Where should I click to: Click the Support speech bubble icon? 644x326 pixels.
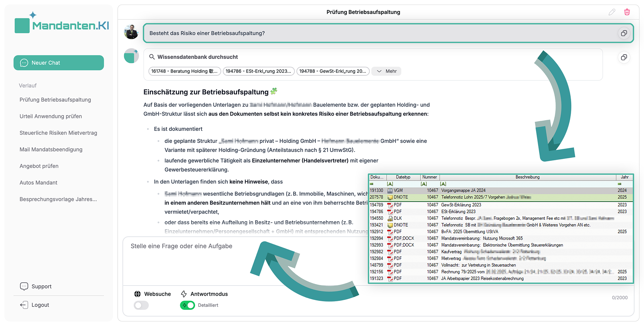24,286
